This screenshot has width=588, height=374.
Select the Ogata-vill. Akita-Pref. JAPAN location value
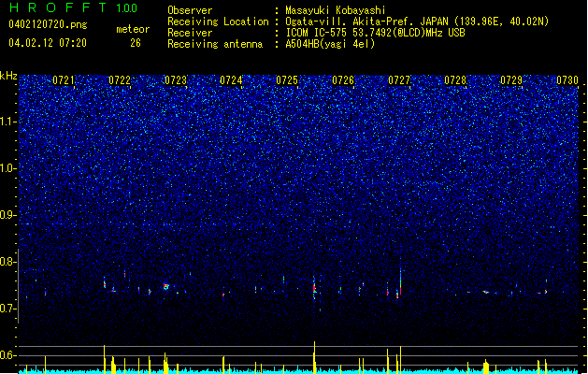point(417,22)
